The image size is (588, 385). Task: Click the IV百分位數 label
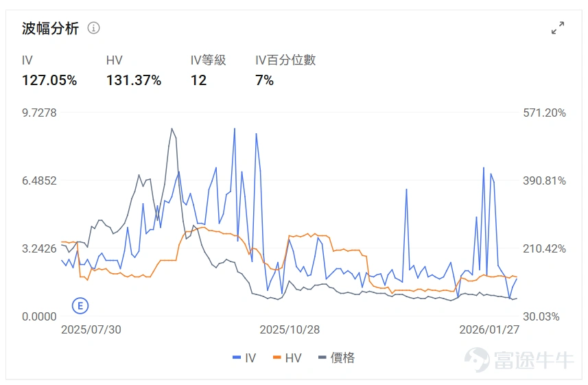click(285, 60)
